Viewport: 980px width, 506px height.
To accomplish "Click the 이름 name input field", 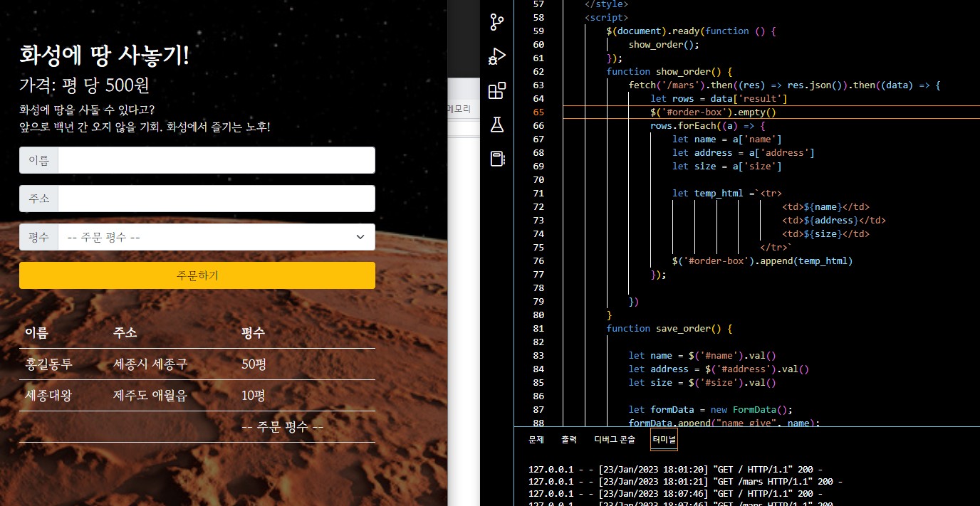I will (x=216, y=160).
